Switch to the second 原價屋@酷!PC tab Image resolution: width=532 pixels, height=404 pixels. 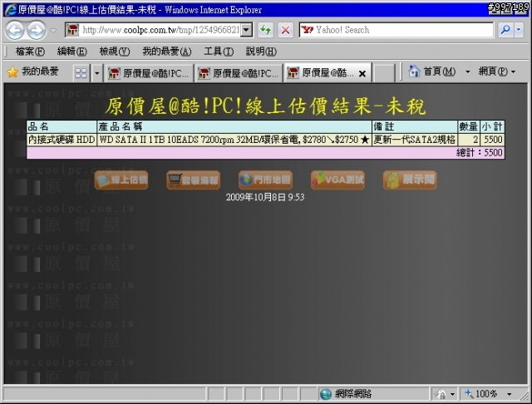(239, 73)
